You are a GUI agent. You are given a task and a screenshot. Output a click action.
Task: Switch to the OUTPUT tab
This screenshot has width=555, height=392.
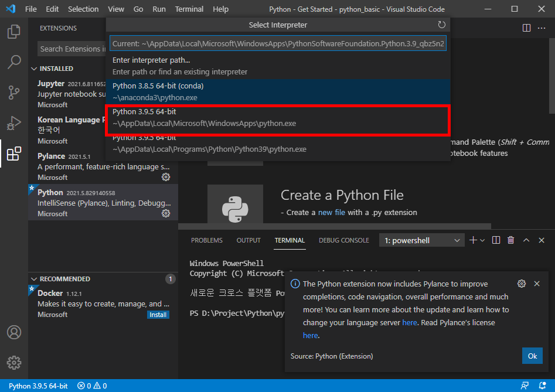tap(248, 240)
